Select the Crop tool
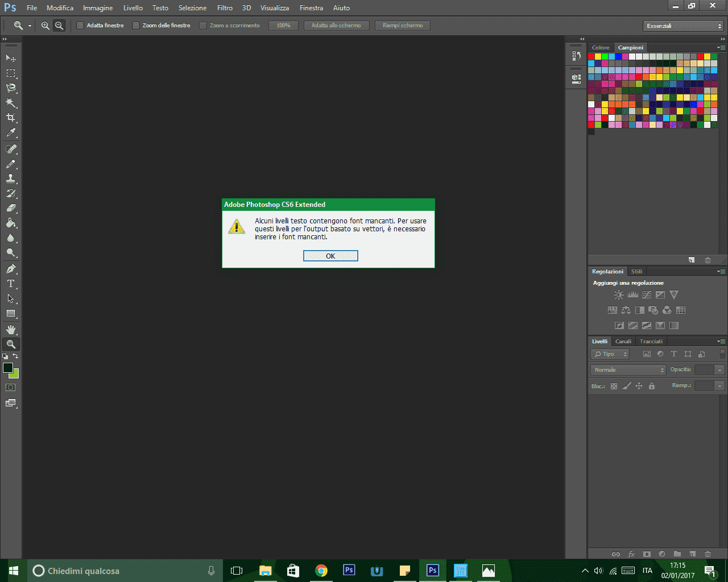Viewport: 728px width, 582px height. click(x=11, y=118)
